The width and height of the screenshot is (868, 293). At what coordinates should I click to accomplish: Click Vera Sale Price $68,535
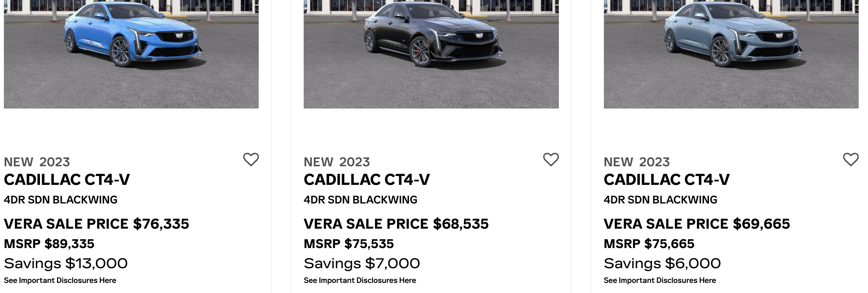[396, 224]
